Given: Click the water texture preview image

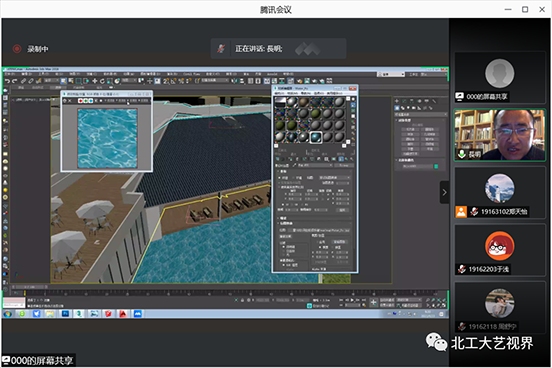Looking at the screenshot, I should coord(107,138).
